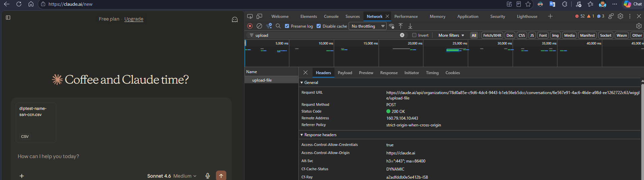644x180 pixels.
Task: Check the Invert filter checkbox
Action: point(414,35)
